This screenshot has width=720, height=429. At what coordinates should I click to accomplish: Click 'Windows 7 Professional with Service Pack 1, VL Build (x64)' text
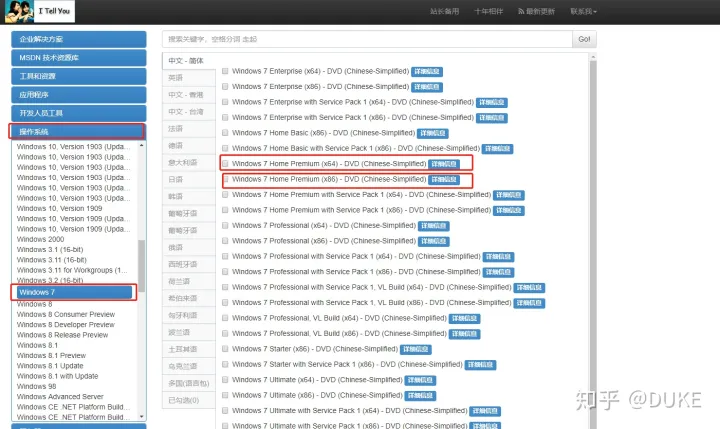click(x=371, y=287)
